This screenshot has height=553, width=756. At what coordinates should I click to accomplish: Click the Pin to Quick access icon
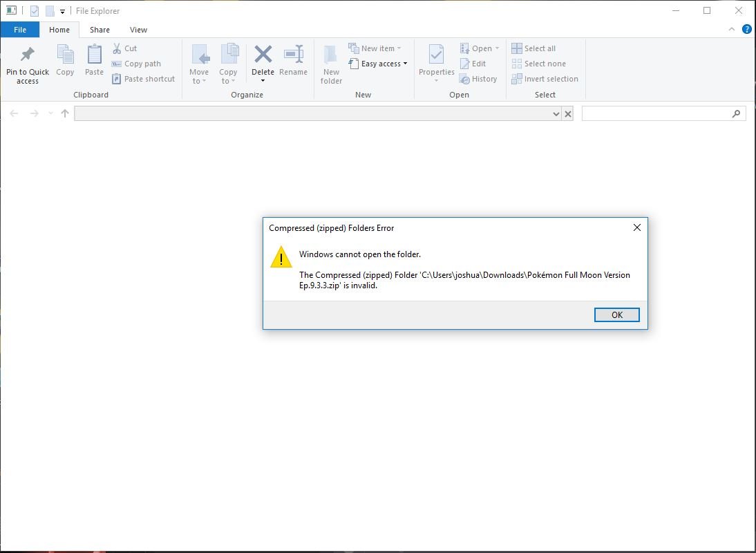(x=28, y=55)
